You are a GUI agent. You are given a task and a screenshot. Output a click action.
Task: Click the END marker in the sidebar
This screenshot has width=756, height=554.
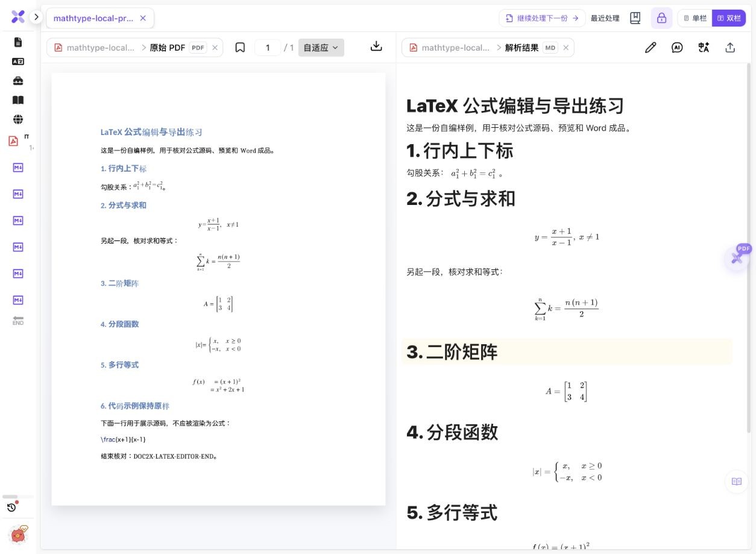[18, 320]
